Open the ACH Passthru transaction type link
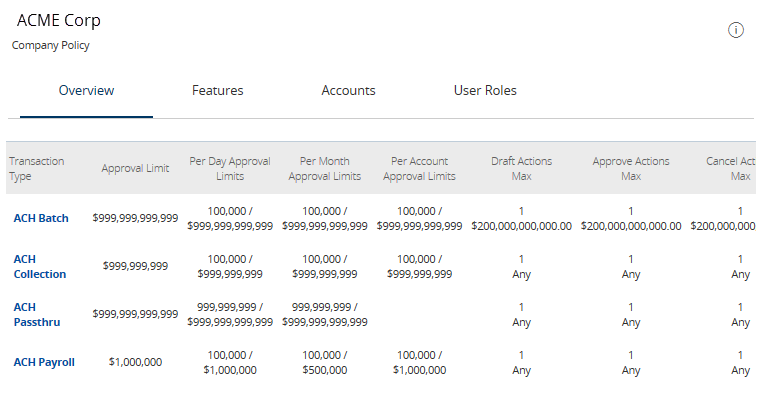The width and height of the screenshot is (763, 397). [36, 315]
